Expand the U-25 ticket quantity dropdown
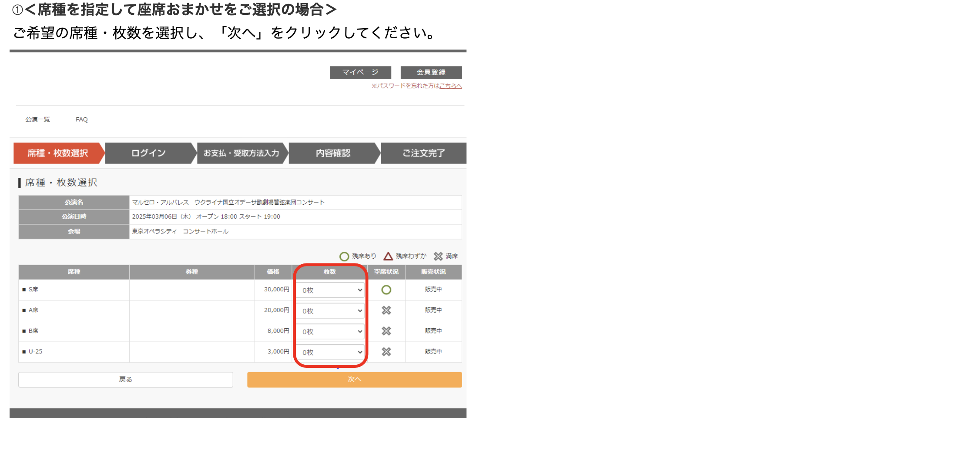980x453 pixels. coord(330,352)
